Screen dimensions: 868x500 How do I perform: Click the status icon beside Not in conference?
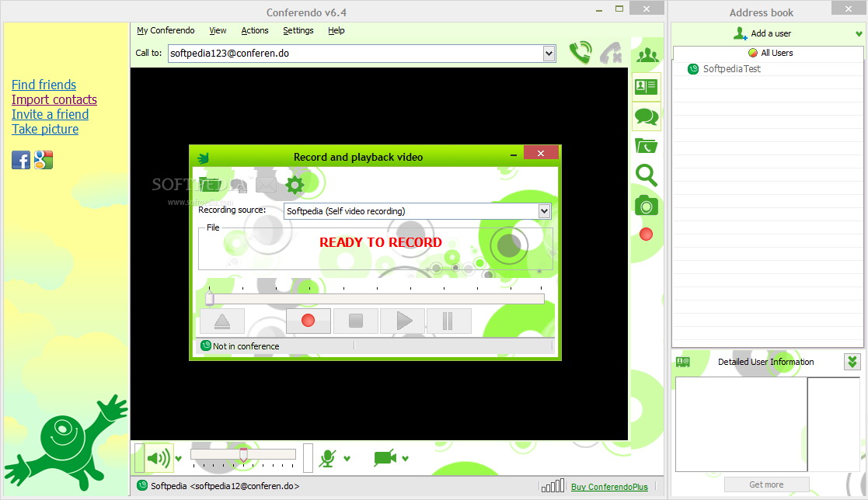coord(206,345)
